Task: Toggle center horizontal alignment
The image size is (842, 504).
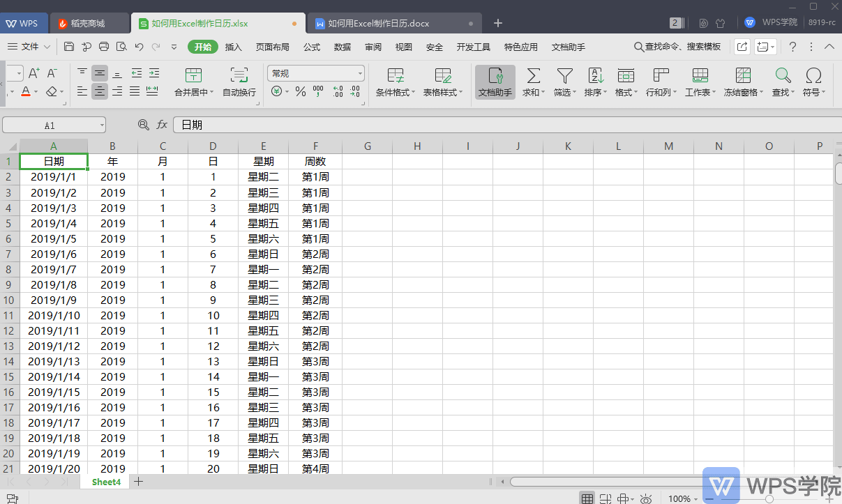Action: pyautogui.click(x=100, y=91)
